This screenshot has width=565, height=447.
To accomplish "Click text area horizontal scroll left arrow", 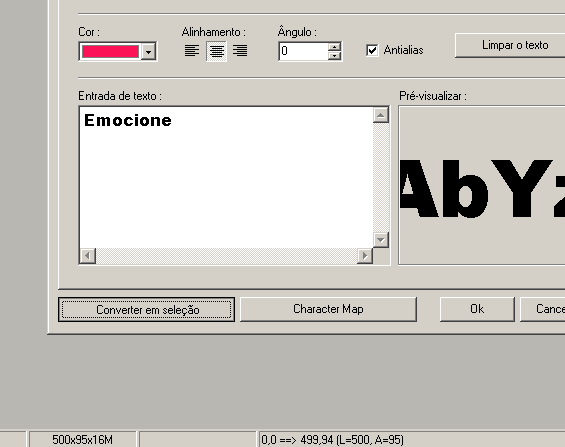I will (88, 256).
